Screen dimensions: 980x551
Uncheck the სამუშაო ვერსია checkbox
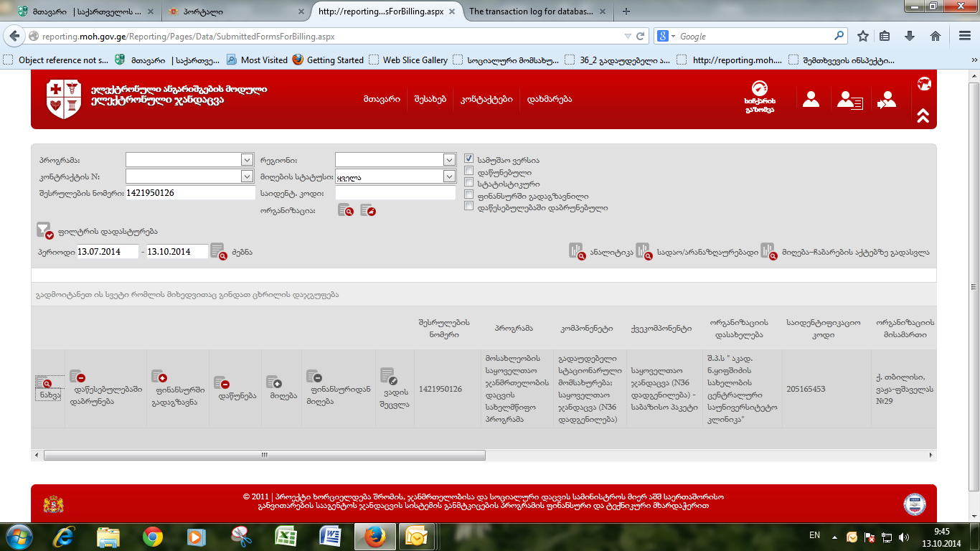(468, 159)
